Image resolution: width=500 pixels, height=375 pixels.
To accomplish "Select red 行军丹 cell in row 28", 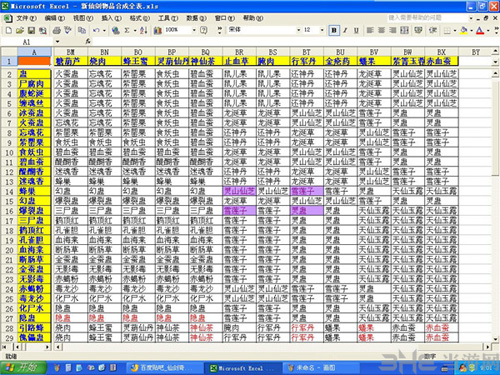I will click(307, 328).
